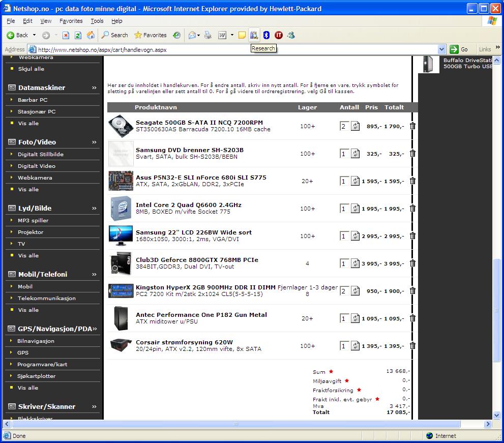Open the File menu
Screen dimensions: 504x443
(11, 21)
